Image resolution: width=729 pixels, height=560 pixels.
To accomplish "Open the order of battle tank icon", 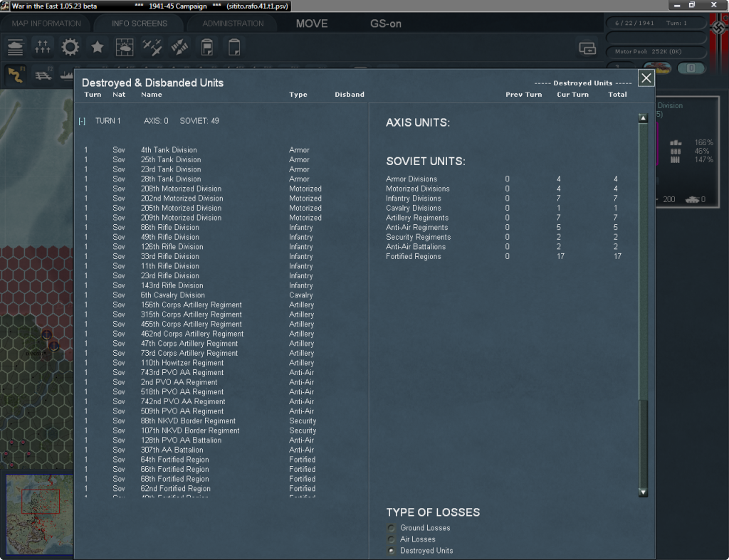I will (16, 47).
